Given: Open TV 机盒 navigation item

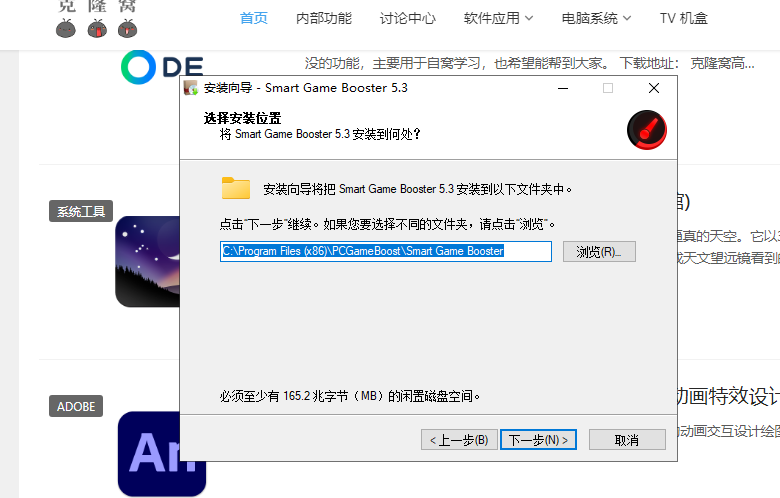Looking at the screenshot, I should pos(683,18).
